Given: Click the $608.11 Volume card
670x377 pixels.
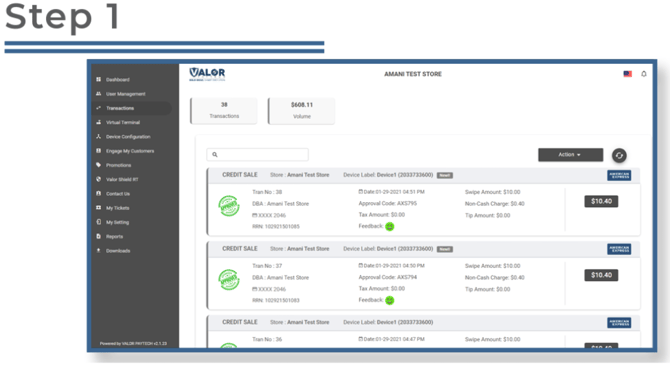Looking at the screenshot, I should (302, 111).
